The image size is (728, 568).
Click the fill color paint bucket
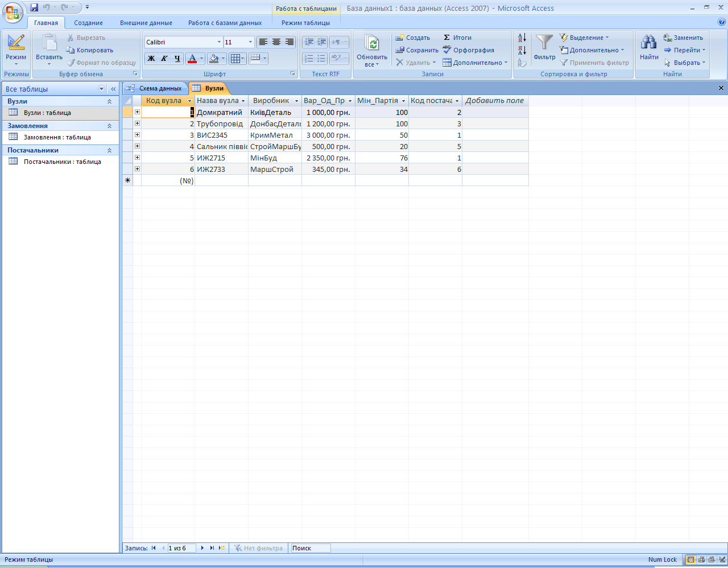coord(214,58)
